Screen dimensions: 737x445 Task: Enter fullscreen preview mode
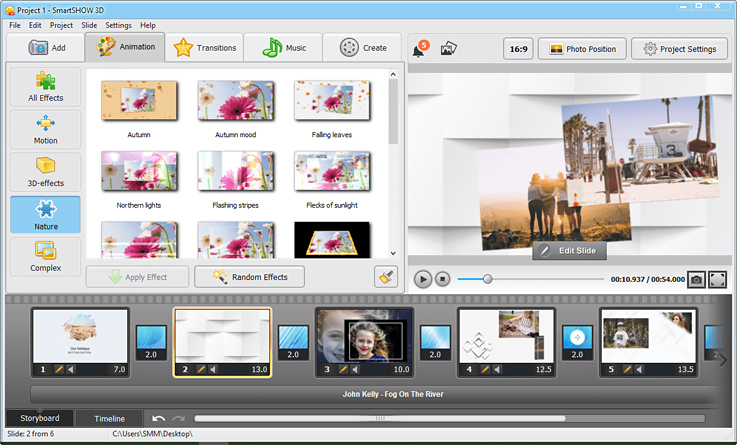coord(717,280)
